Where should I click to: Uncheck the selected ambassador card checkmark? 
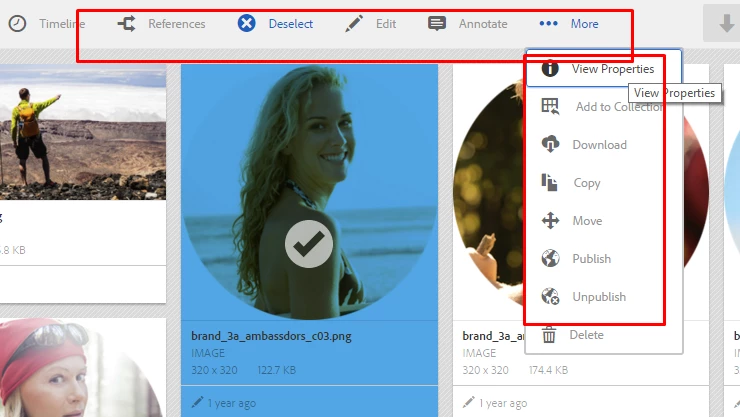point(309,244)
